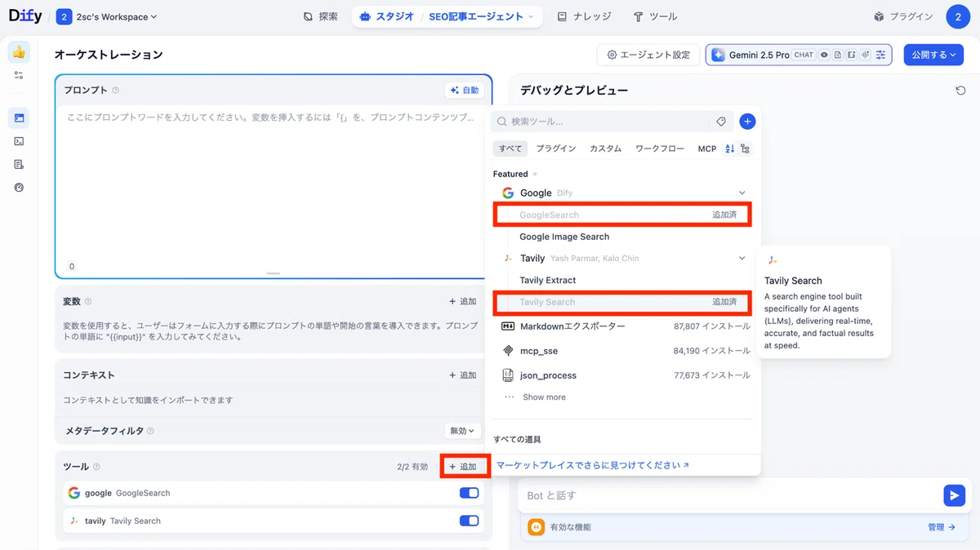This screenshot has height=550, width=980.
Task: Open the logs document icon in sidebar
Action: 19,164
